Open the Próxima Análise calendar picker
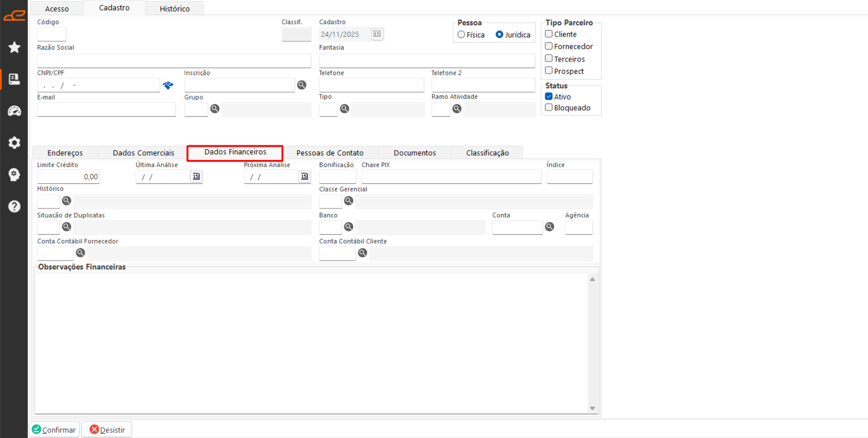Screen dimensions: 868x438 [304, 177]
